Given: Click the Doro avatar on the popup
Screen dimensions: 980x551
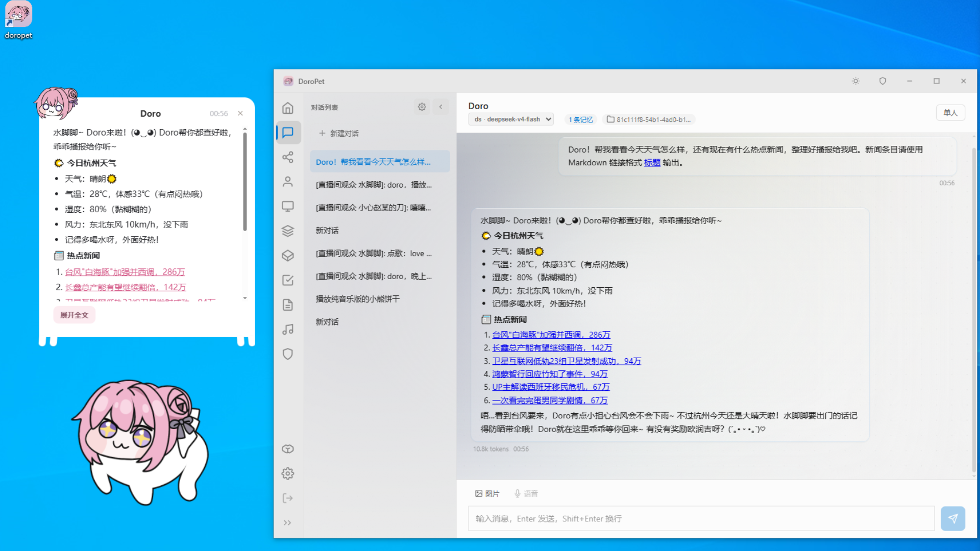Looking at the screenshot, I should click(x=56, y=103).
